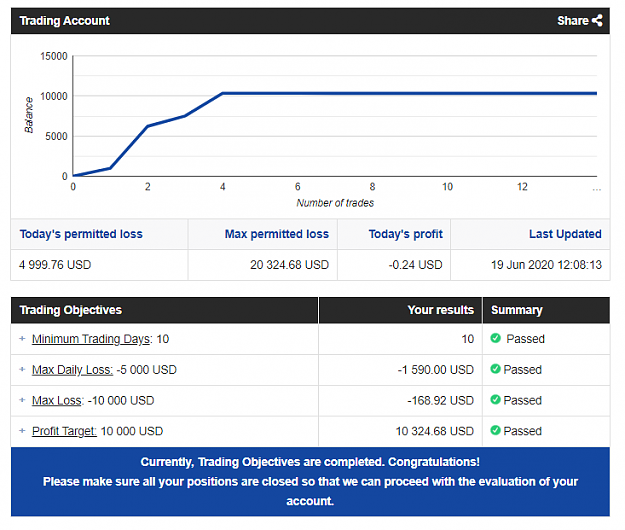Click the Max permitted loss header

(277, 234)
